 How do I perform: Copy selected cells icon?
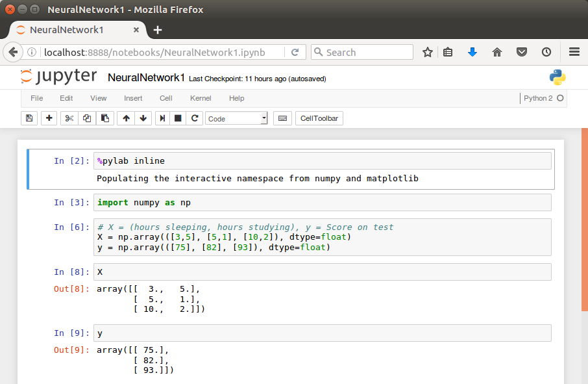[87, 118]
